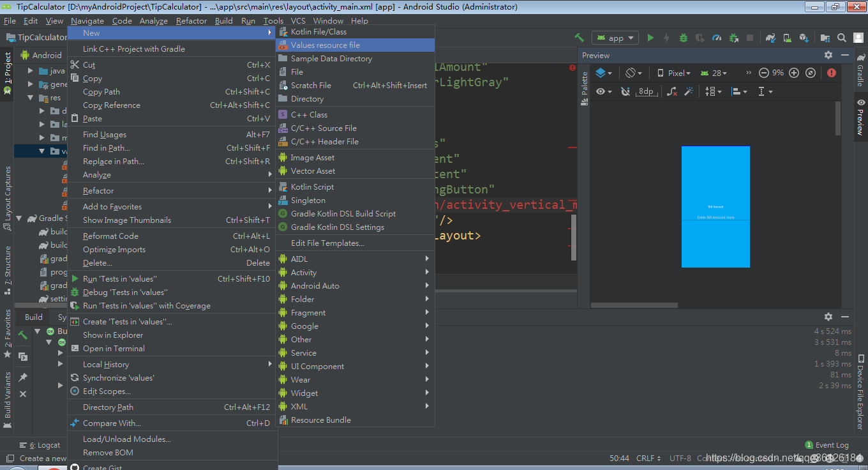Image resolution: width=868 pixels, height=470 pixels.
Task: Open View Options eye dropdown in Preview
Action: click(604, 91)
